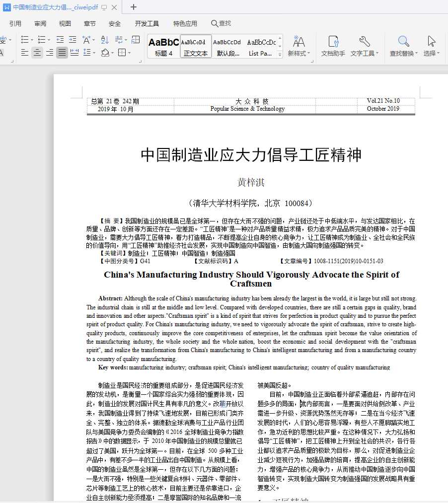Click the header text Popular Science & Technology
The image size is (448, 503).
pos(247,109)
